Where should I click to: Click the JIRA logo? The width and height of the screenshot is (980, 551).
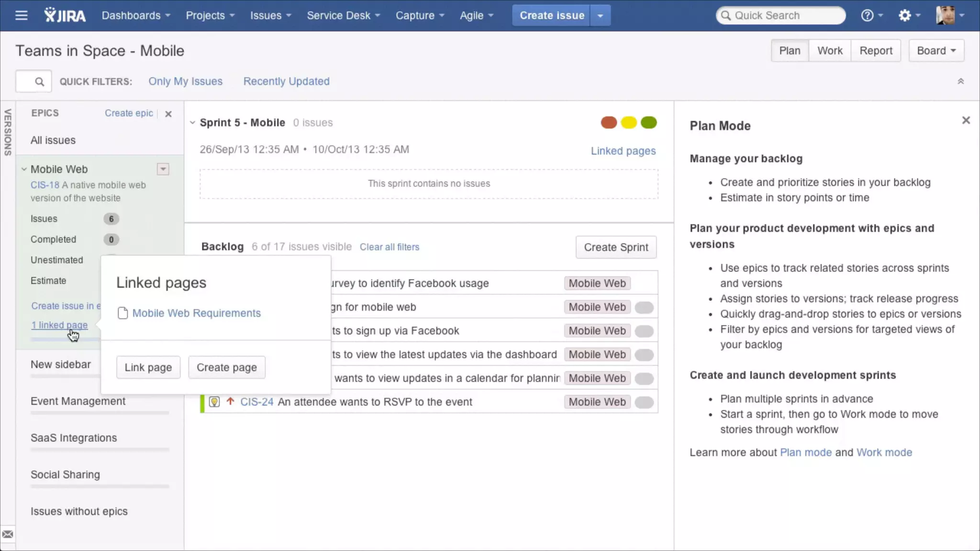(65, 15)
